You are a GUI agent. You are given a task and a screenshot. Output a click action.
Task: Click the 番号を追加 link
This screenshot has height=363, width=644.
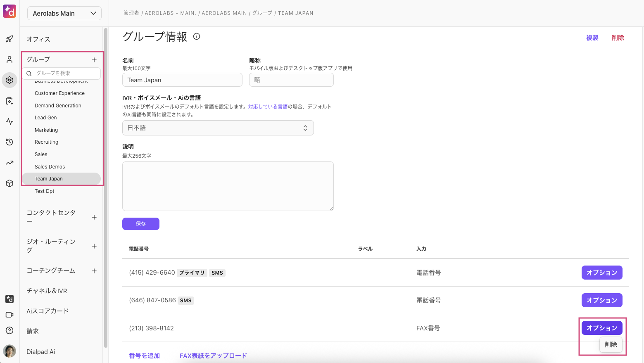pyautogui.click(x=144, y=356)
